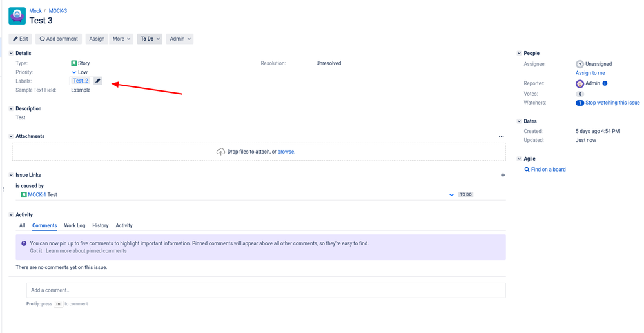Screen dimensions: 644x333
Task: Open the Admin dropdown menu
Action: [180, 39]
